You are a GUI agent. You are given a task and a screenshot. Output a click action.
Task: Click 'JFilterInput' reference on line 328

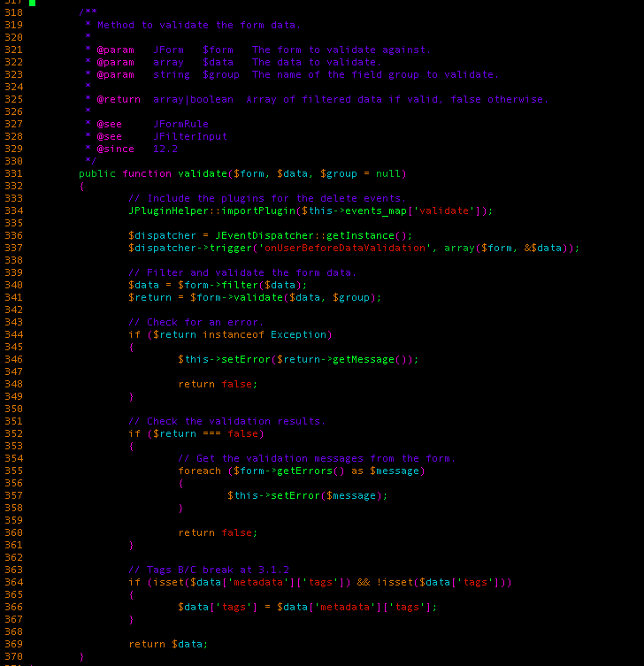[190, 136]
